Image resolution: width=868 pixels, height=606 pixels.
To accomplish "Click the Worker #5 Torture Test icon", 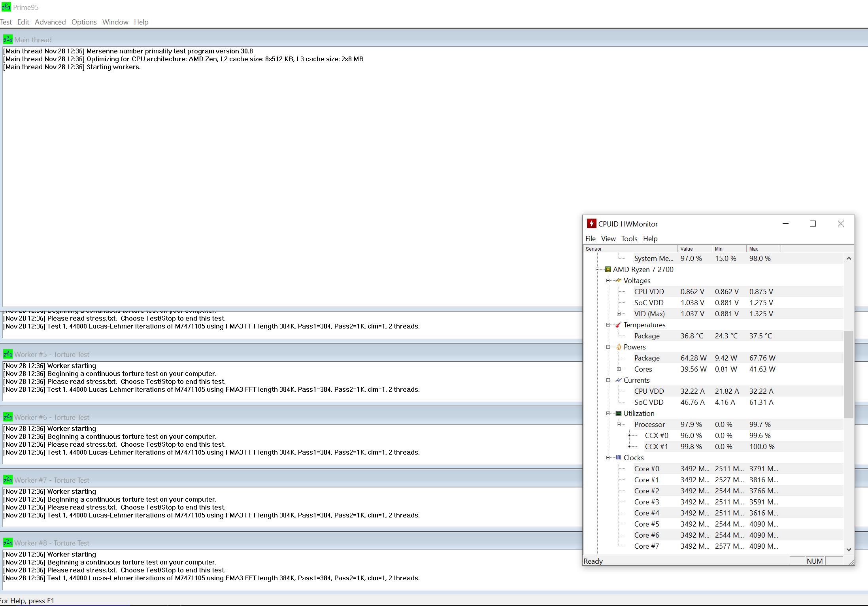I will [8, 354].
